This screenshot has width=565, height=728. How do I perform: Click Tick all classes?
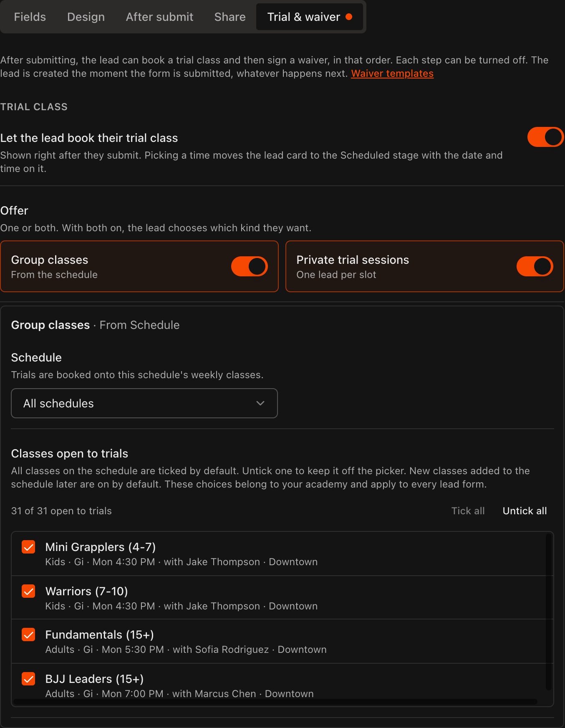tap(468, 511)
